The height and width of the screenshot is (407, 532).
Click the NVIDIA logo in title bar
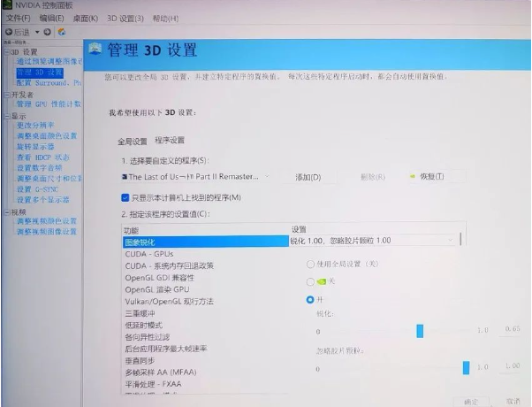point(7,4)
